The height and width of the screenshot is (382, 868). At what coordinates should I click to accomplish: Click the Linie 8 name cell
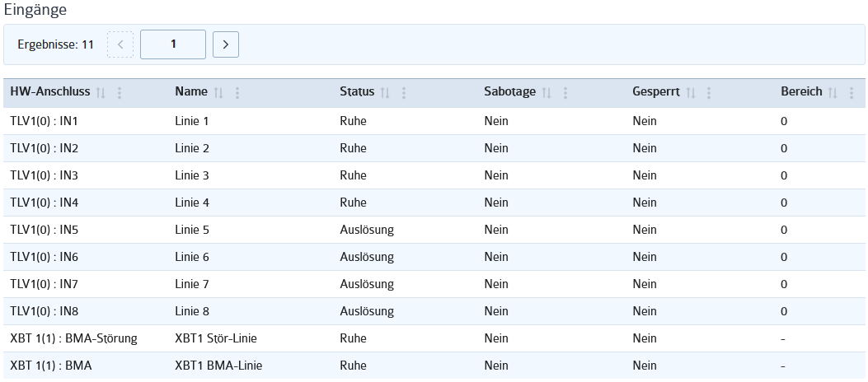point(191,311)
